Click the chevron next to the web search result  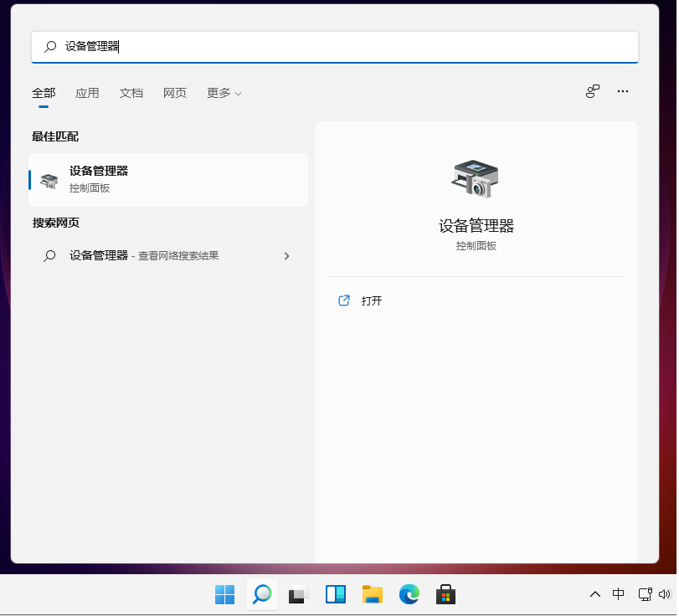(x=286, y=256)
